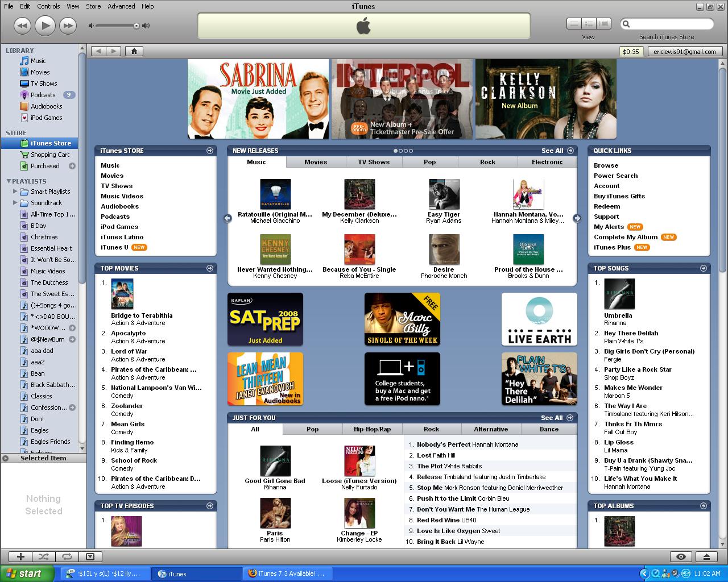
Task: Adjust the volume slider knob
Action: (136, 26)
